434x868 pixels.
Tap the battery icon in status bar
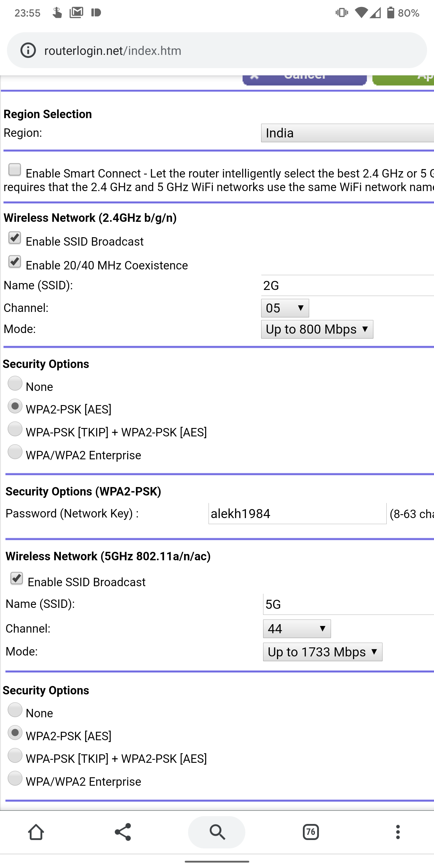[x=391, y=13]
